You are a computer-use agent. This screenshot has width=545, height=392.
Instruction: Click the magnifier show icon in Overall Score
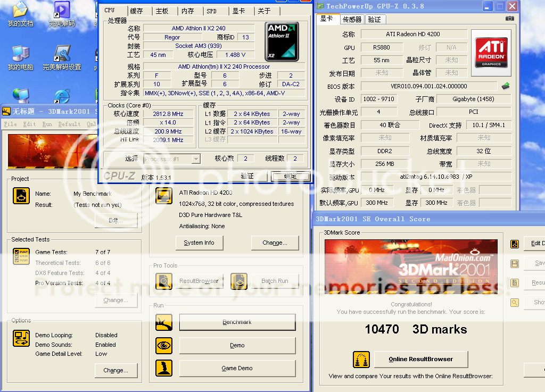click(515, 303)
